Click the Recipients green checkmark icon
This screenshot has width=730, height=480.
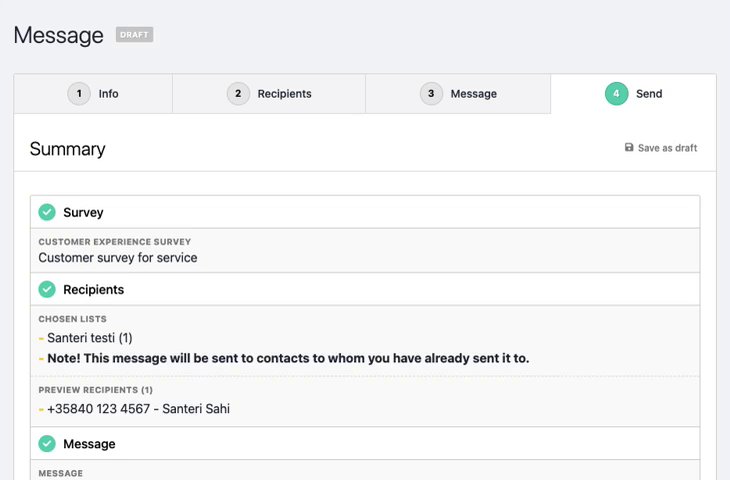(x=47, y=289)
